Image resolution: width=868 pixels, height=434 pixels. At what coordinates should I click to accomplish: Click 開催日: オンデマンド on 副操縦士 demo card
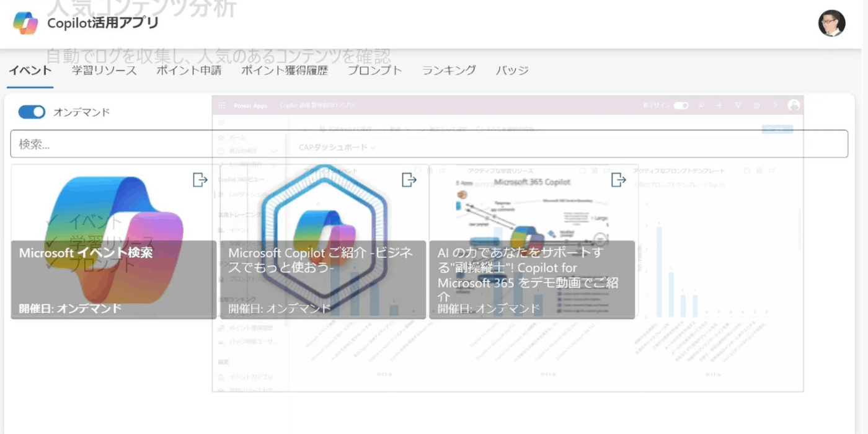pos(489,308)
